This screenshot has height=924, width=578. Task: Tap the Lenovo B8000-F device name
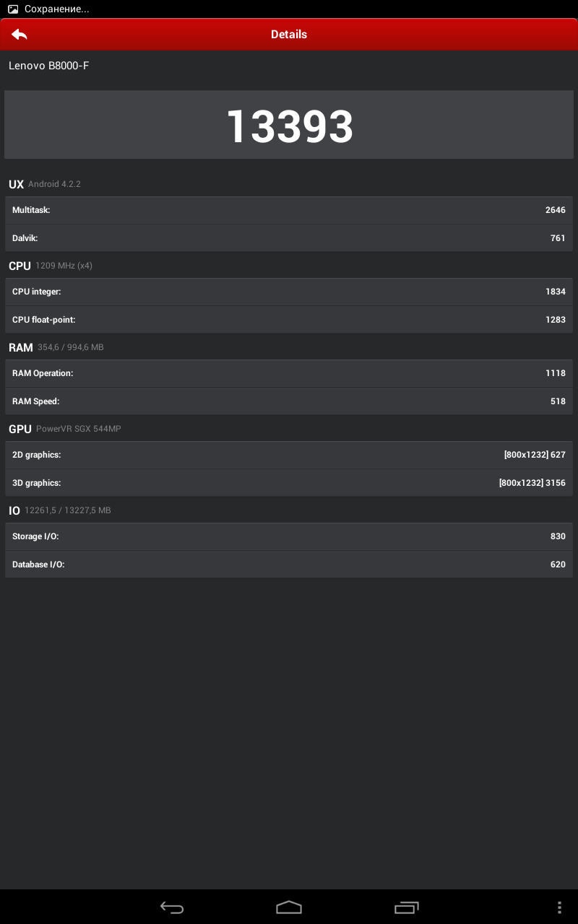pyautogui.click(x=49, y=66)
